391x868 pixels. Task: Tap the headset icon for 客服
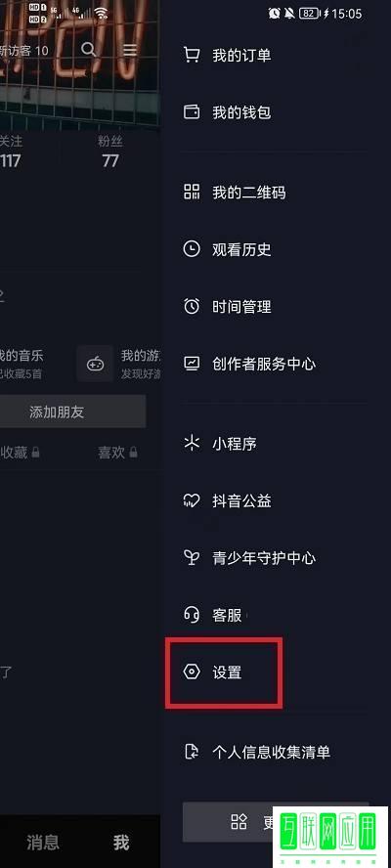tap(191, 615)
